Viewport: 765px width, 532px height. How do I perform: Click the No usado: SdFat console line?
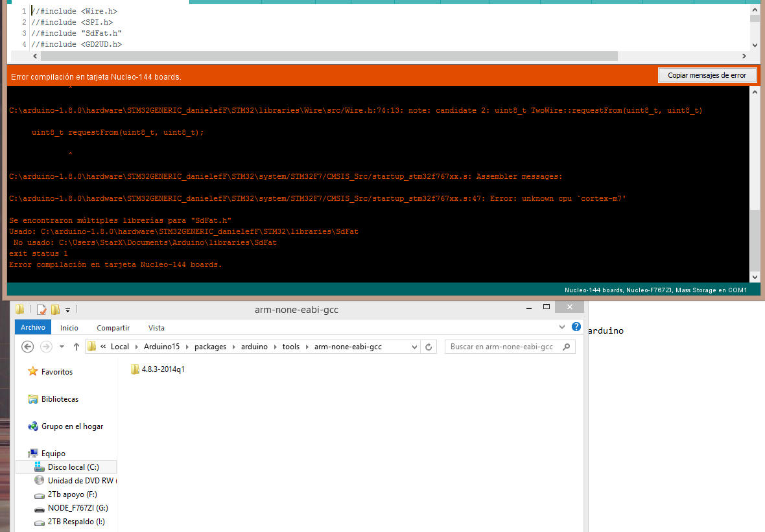tap(145, 242)
